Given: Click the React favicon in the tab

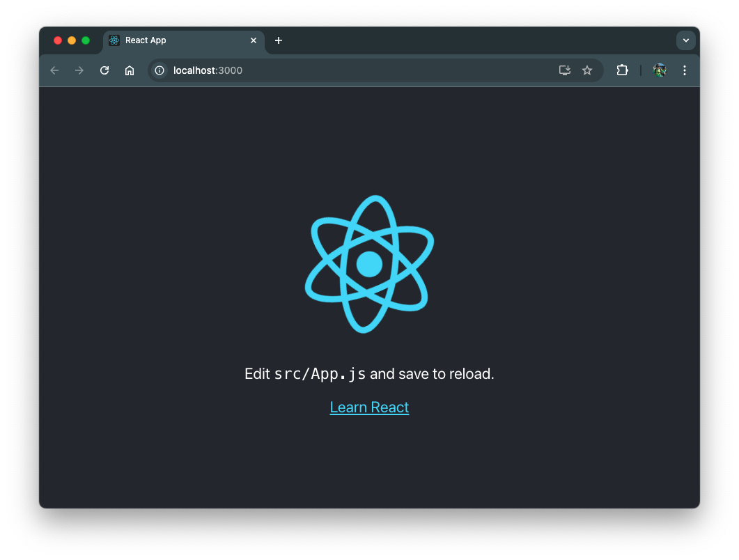Looking at the screenshot, I should (x=114, y=40).
